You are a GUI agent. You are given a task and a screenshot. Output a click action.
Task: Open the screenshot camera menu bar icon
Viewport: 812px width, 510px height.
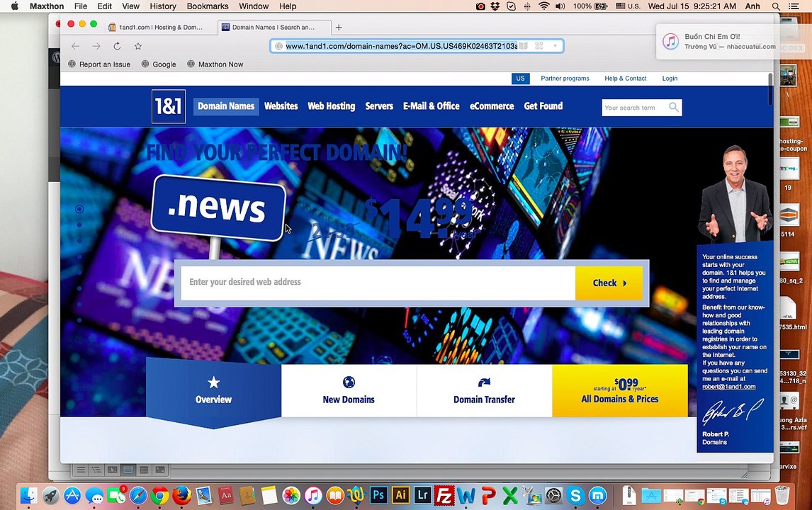pyautogui.click(x=480, y=6)
